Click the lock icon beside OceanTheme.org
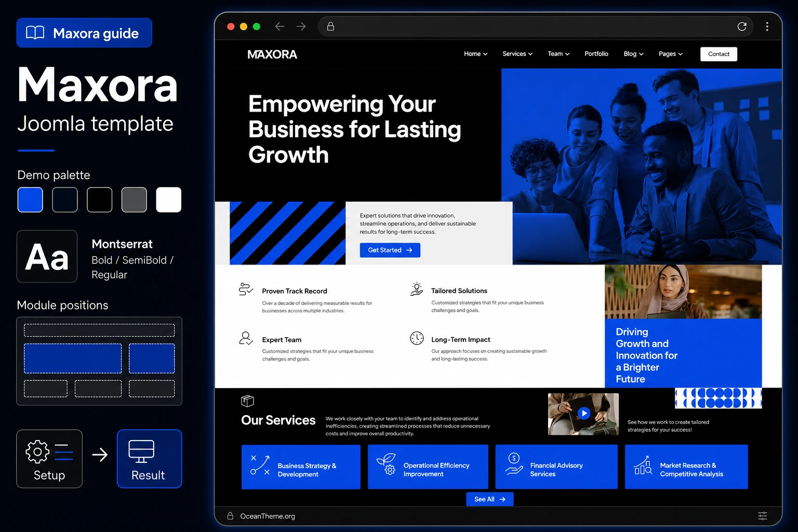Image resolution: width=798 pixels, height=532 pixels. coord(230,516)
